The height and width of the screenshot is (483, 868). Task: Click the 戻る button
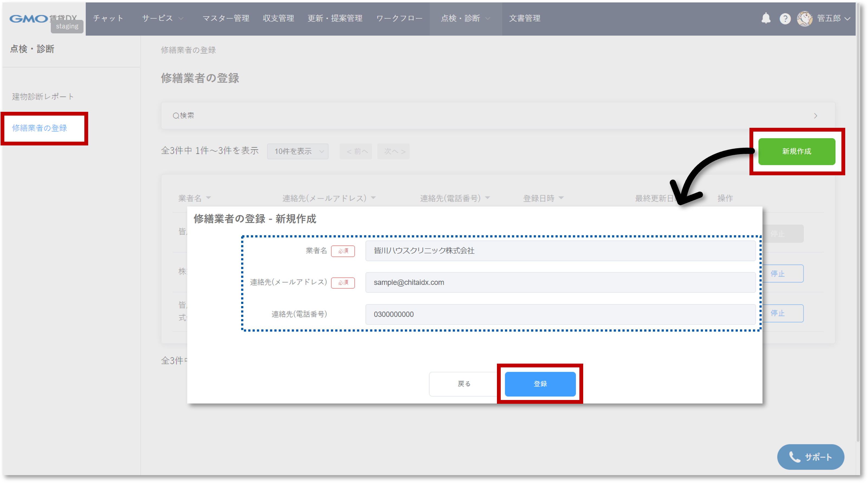click(x=464, y=384)
